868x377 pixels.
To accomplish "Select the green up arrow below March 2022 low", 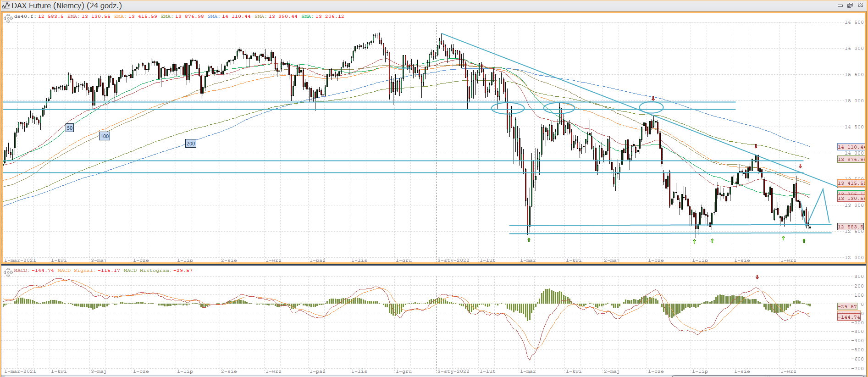I will click(529, 240).
